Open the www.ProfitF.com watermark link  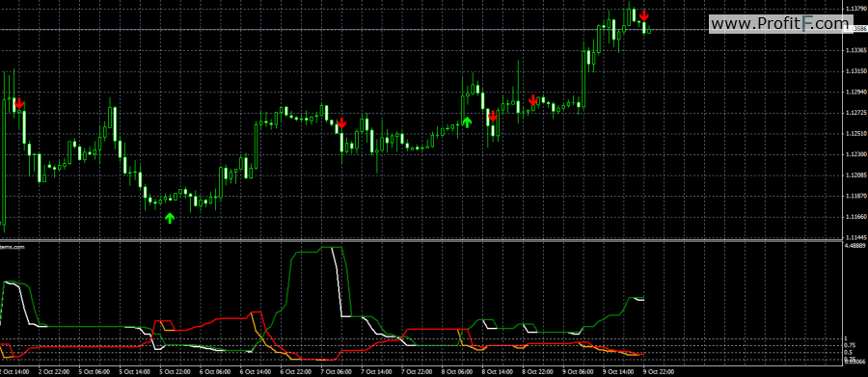pos(780,24)
